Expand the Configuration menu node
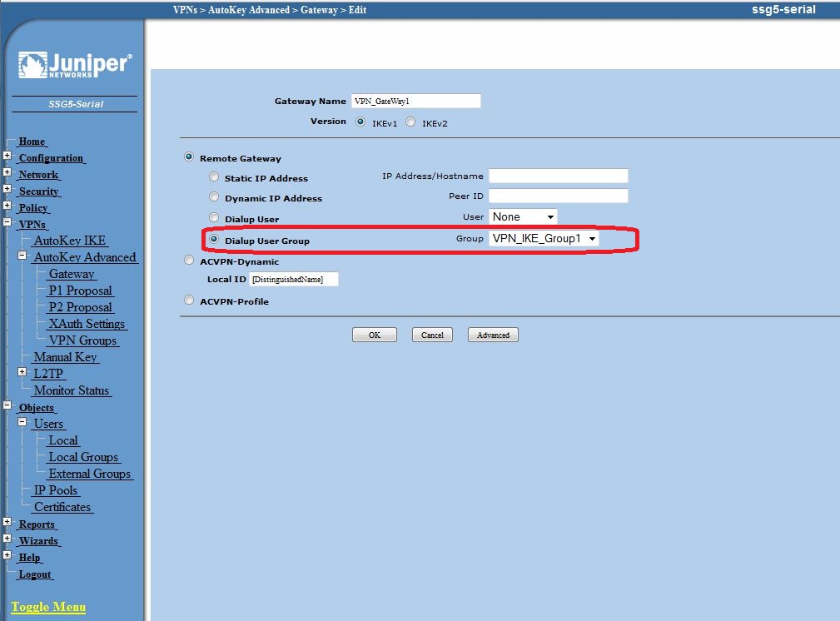This screenshot has width=840, height=621. click(7, 156)
